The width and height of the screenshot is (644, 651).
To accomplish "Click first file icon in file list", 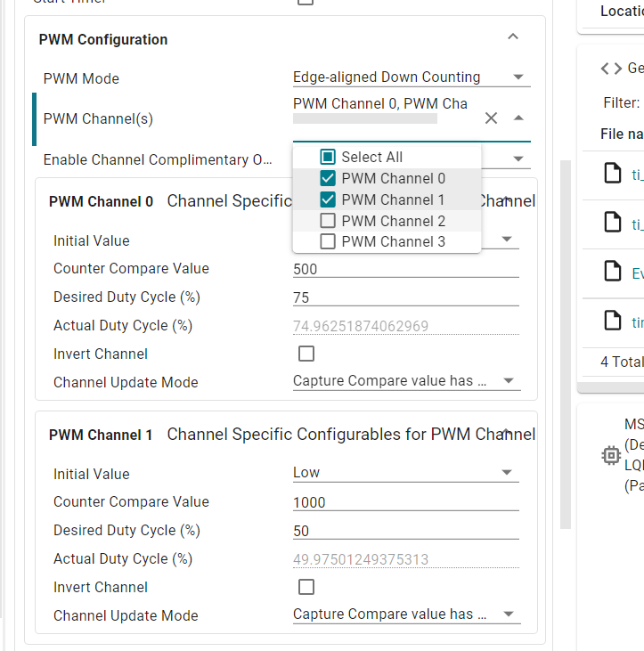I will (612, 173).
